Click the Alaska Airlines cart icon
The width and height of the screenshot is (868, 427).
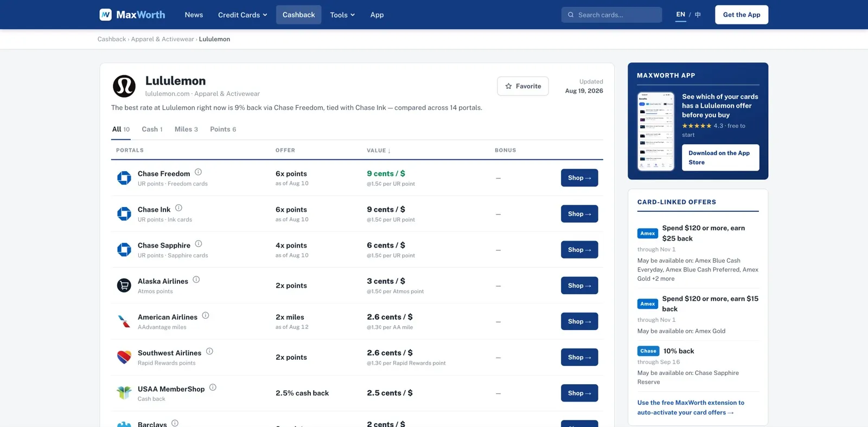124,286
